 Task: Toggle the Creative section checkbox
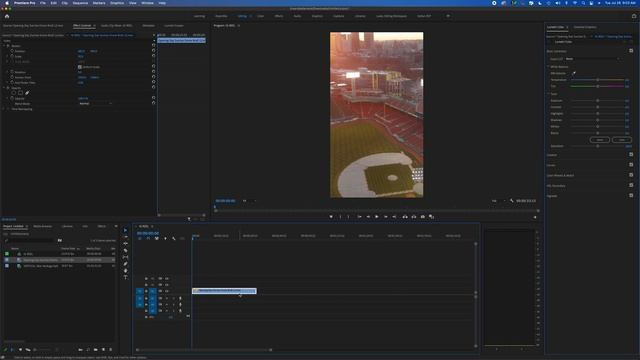(x=631, y=155)
